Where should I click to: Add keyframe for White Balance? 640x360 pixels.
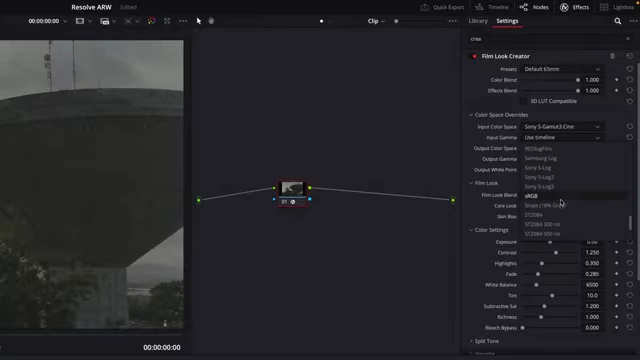click(x=616, y=284)
